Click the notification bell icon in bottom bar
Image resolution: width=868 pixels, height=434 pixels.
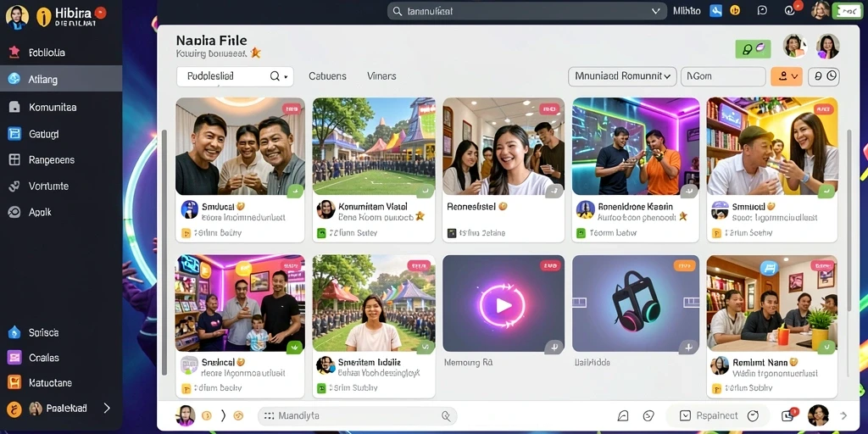point(623,415)
